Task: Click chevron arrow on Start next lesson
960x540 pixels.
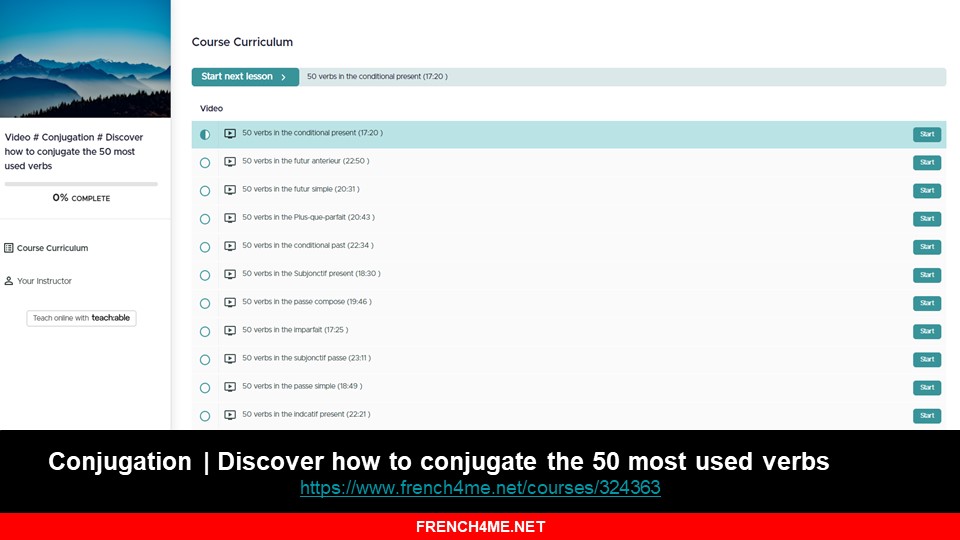Action: coord(284,77)
